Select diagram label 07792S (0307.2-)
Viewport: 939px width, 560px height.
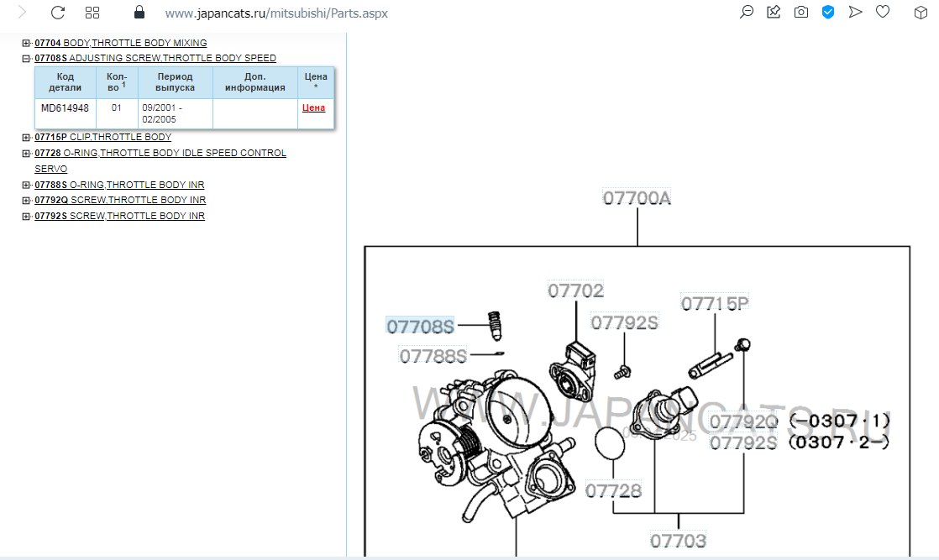coord(743,442)
